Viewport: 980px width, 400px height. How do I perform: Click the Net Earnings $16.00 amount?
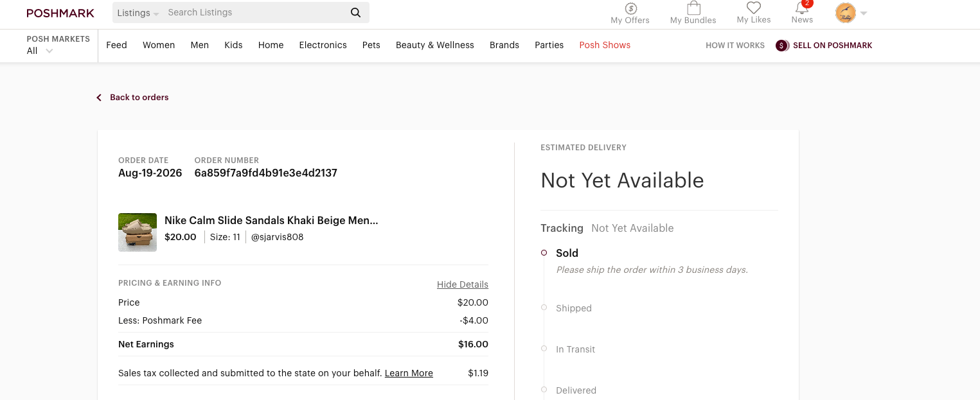click(x=473, y=344)
